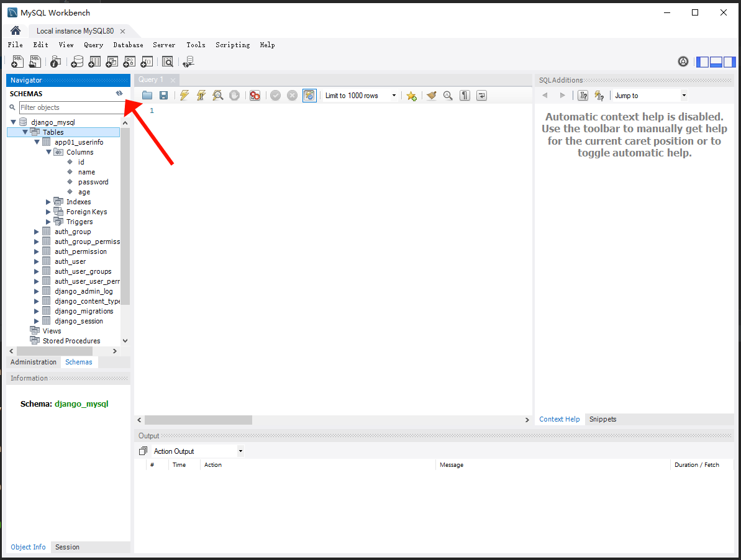Screen dimensions: 741x560
Task: Create a new stored procedure icon
Action: click(x=129, y=61)
